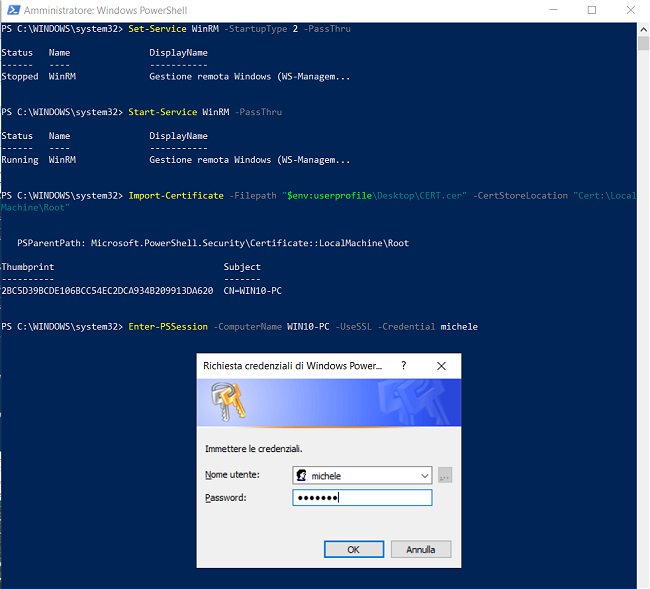
Task: Click the PowerShell icon in the title bar
Action: tap(12, 9)
